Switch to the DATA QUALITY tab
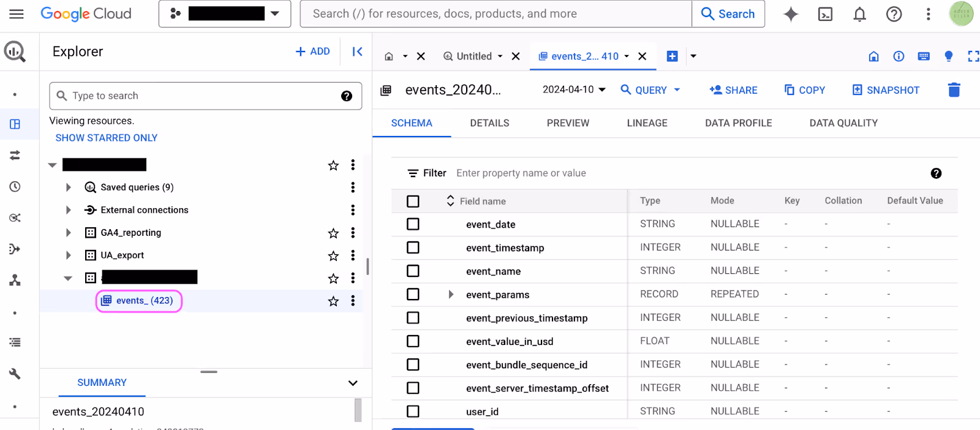Screen dimensions: 980x430 point(843,123)
